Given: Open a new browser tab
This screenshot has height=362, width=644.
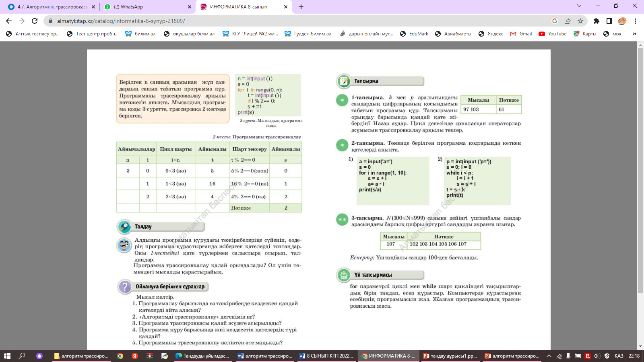Looking at the screenshot, I should (x=301, y=7).
